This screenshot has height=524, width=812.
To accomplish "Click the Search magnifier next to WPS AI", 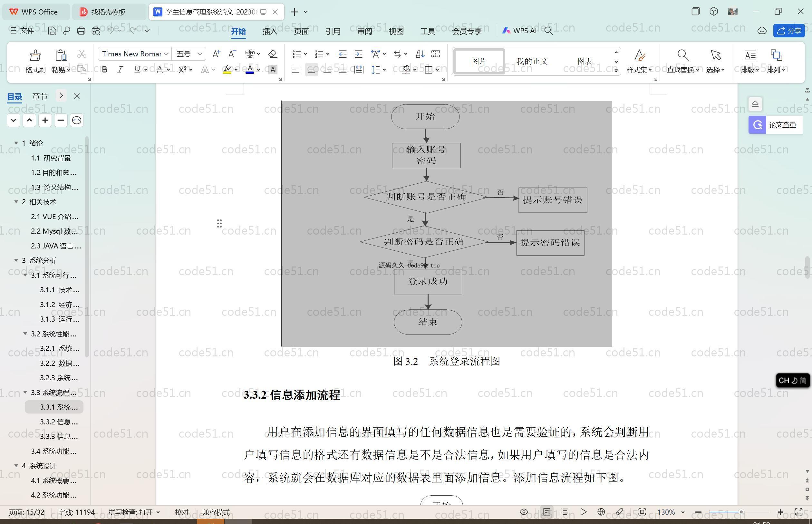I will [x=548, y=31].
